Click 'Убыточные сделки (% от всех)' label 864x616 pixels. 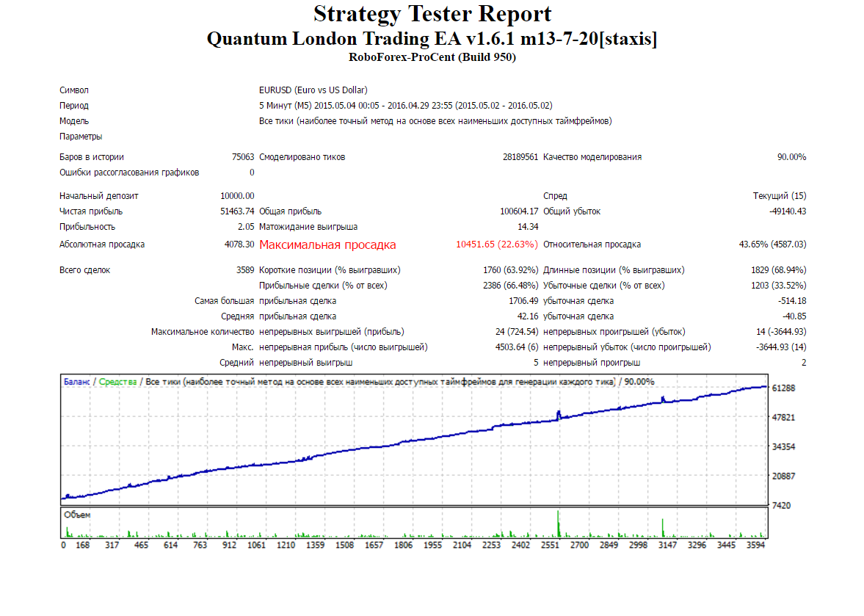coord(604,286)
